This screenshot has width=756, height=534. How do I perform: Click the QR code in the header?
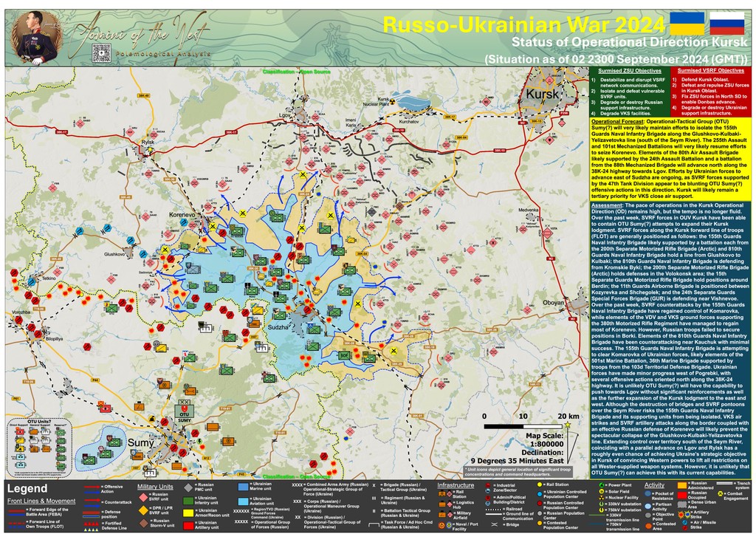point(101,53)
